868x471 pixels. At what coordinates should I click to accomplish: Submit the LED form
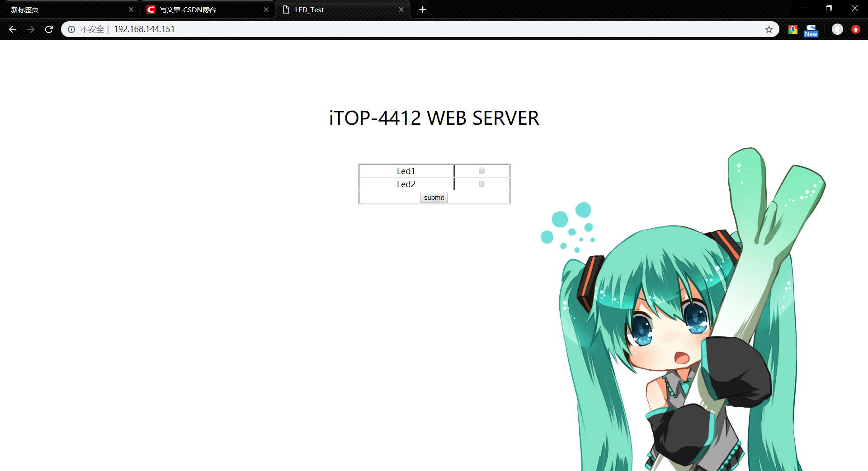[434, 198]
